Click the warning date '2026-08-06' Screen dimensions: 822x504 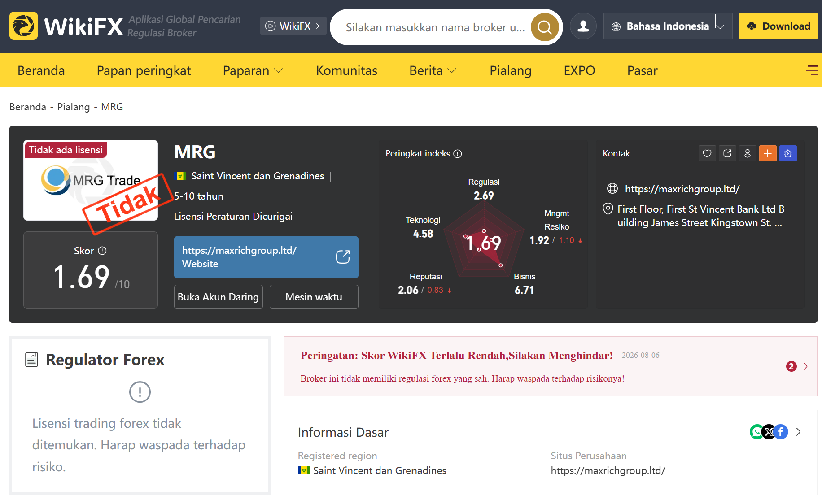(640, 355)
